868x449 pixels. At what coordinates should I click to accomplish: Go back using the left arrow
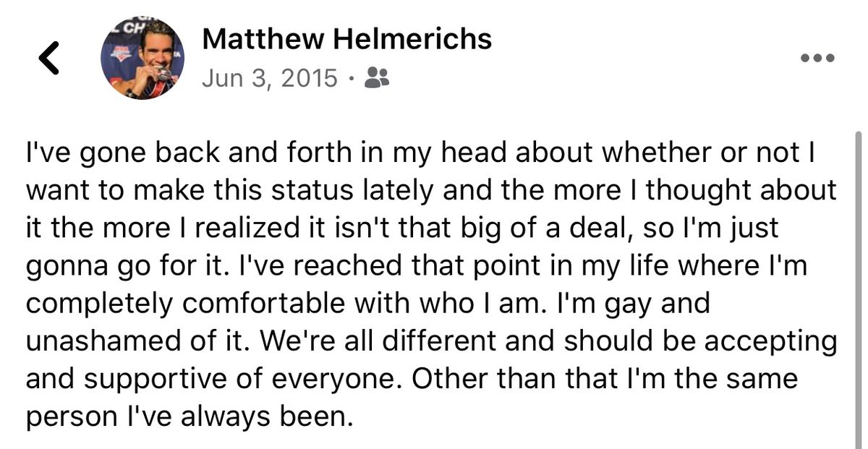pyautogui.click(x=49, y=59)
